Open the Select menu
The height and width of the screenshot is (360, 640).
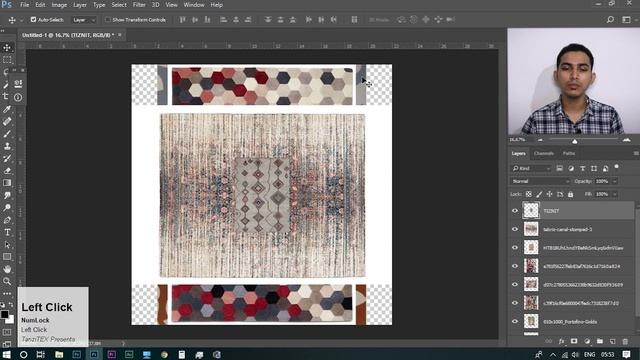click(119, 5)
